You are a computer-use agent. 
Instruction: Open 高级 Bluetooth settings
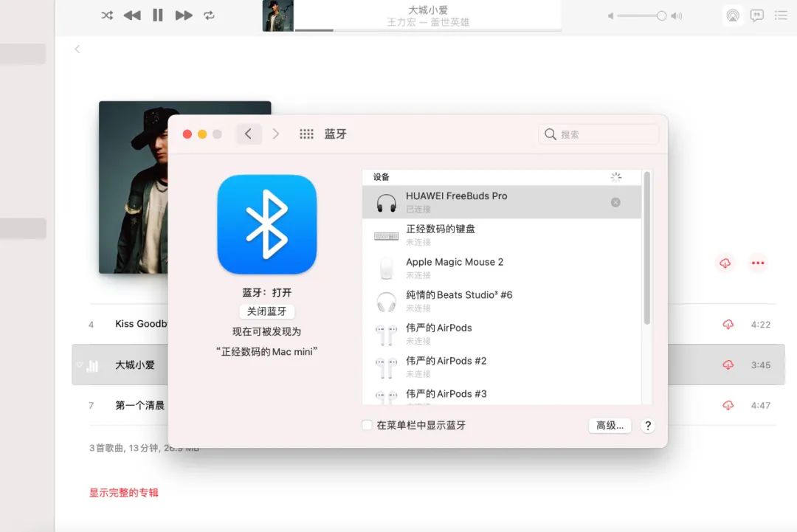coord(610,425)
